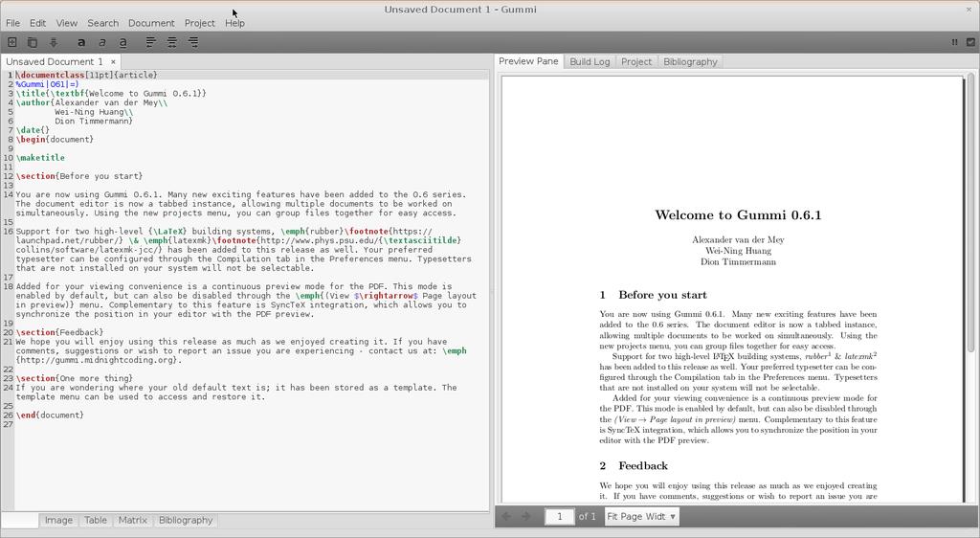Open the Image insert panel

[x=58, y=520]
